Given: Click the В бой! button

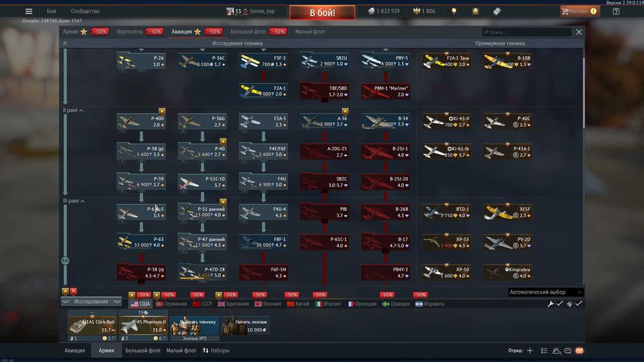Looking at the screenshot, I should tap(322, 12).
